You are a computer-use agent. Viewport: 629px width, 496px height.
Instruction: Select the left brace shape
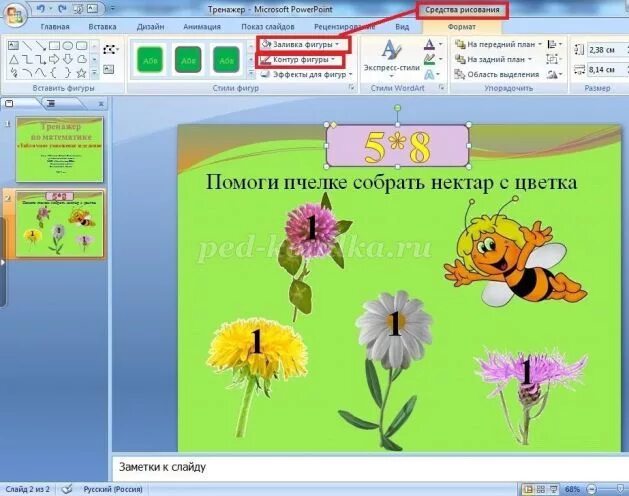click(x=54, y=73)
